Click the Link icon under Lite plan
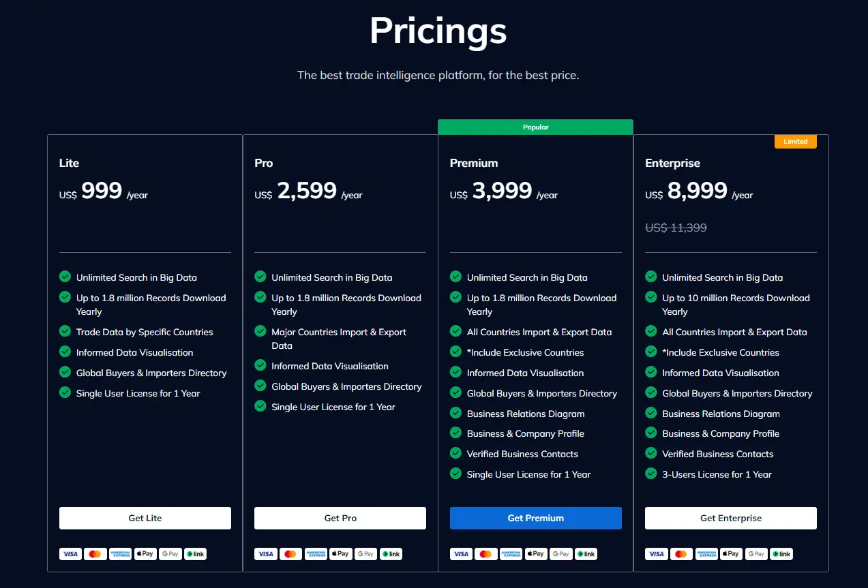 195,554
